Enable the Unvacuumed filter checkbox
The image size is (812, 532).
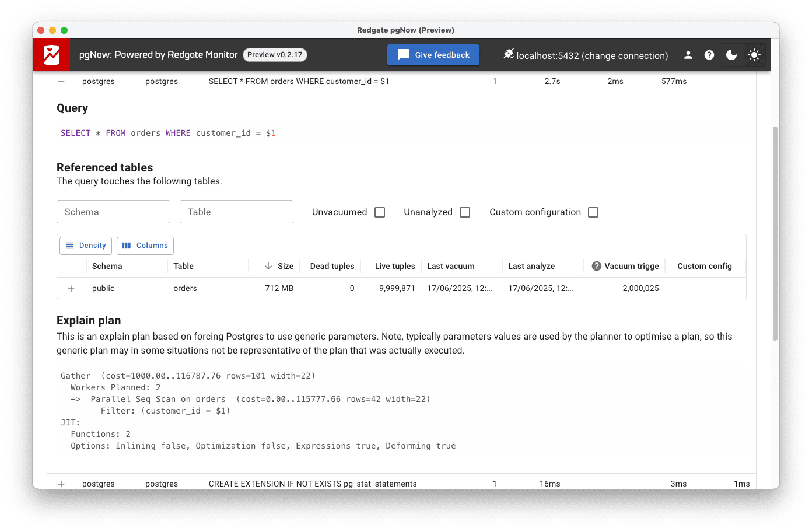pos(379,212)
